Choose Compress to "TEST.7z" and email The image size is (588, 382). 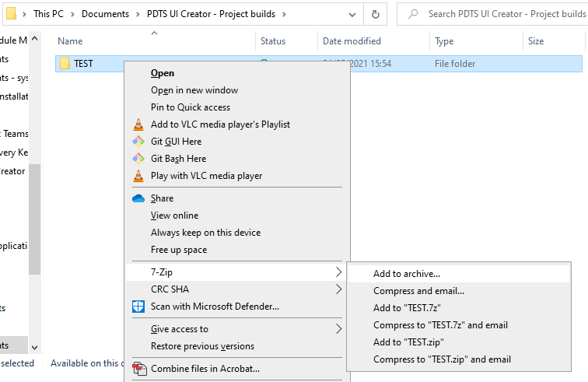(x=441, y=325)
